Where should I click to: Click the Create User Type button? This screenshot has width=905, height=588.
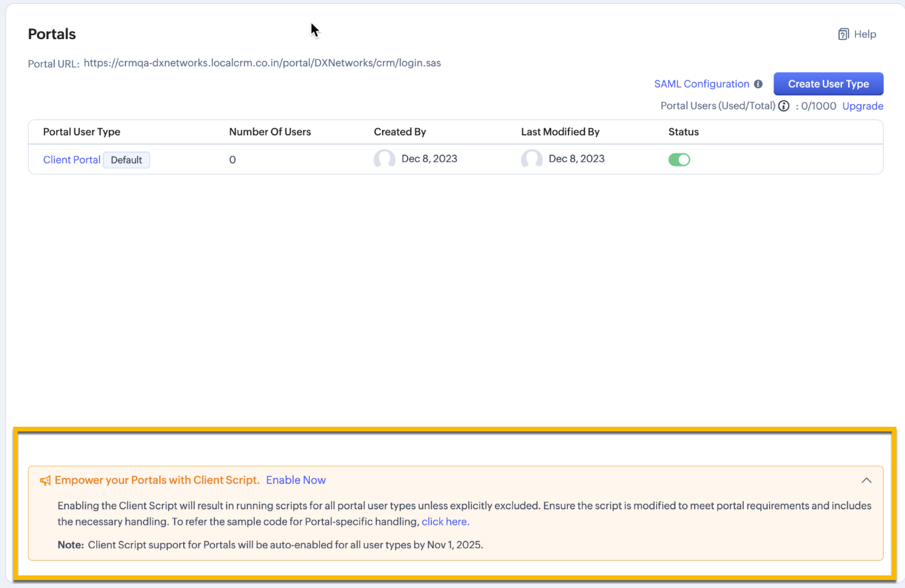829,84
